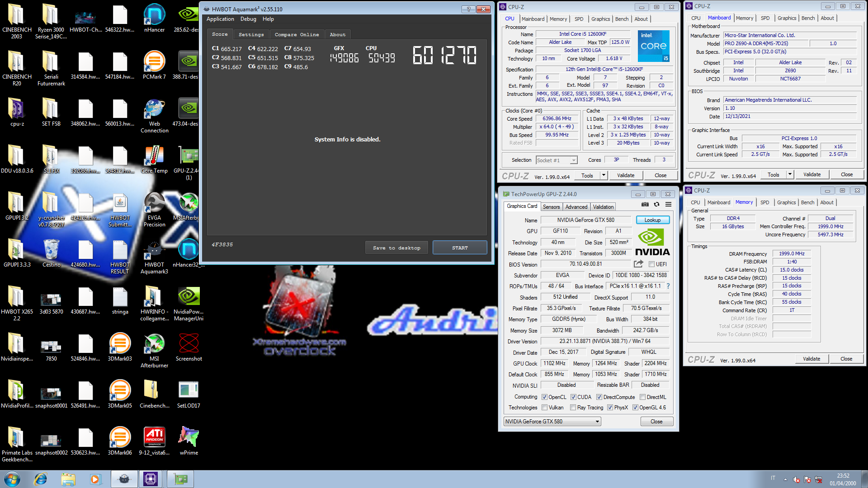868x488 pixels.
Task: Open the nHancer desktop shortcut
Action: [x=154, y=18]
